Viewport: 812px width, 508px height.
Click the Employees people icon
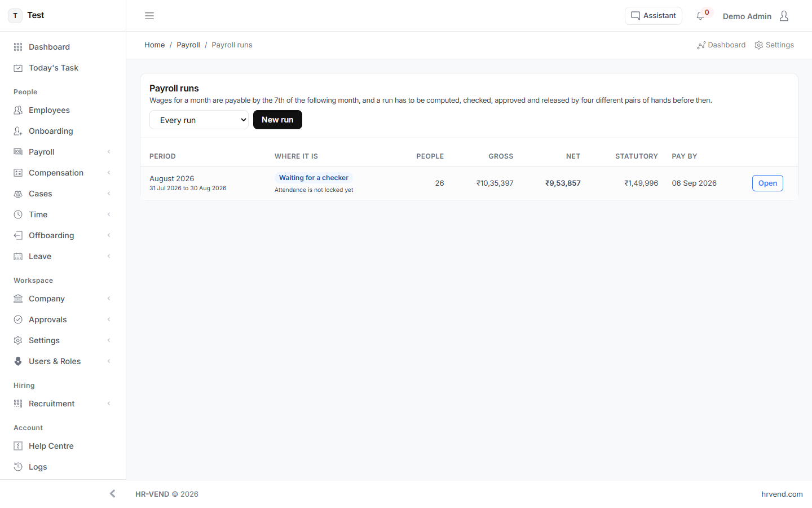(x=18, y=110)
